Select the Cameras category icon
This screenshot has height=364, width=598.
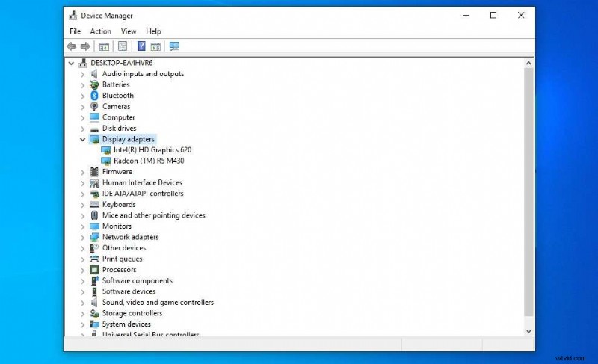pos(95,106)
